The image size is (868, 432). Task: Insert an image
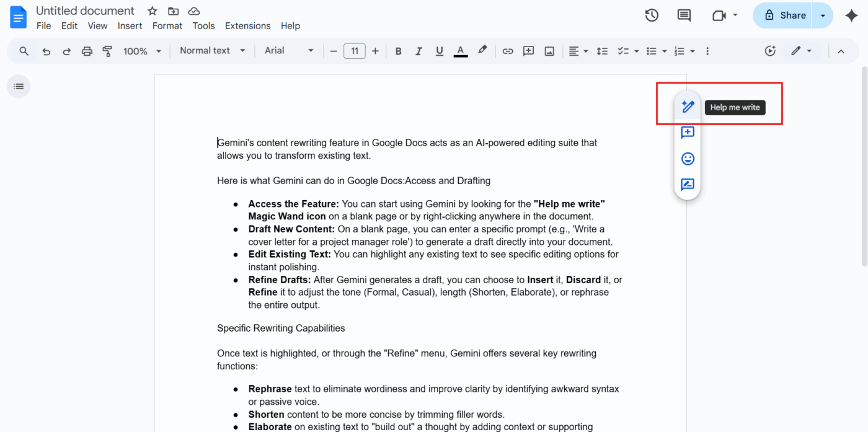coord(549,51)
